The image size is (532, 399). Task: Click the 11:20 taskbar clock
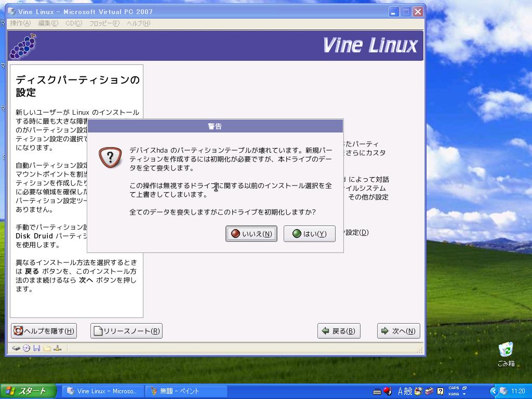point(518,391)
